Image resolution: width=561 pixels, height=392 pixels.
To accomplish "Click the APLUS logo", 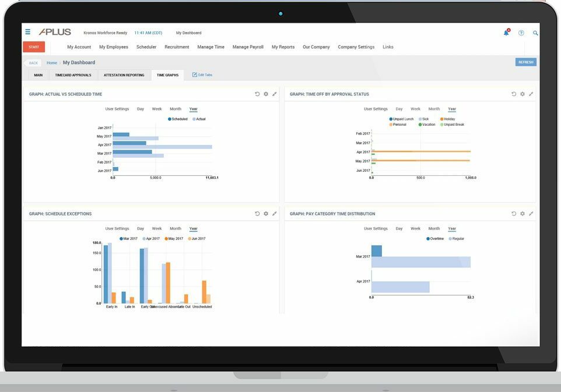I will [x=55, y=32].
